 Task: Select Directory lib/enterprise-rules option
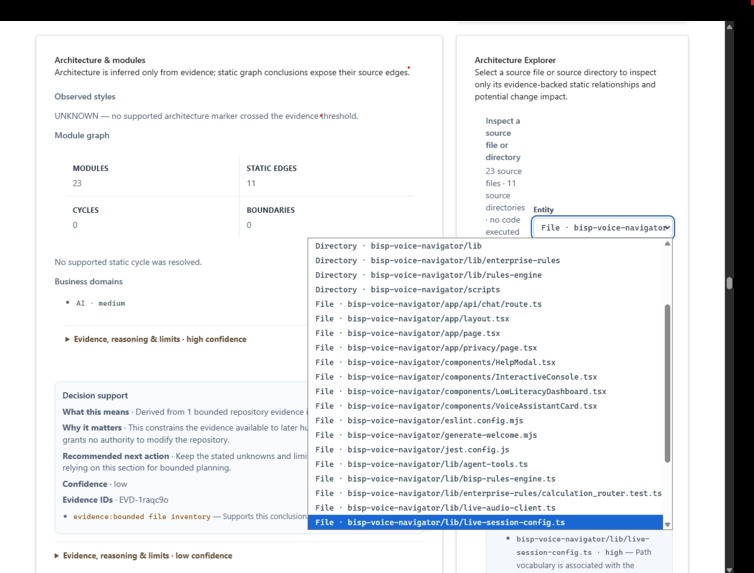[x=485, y=260]
